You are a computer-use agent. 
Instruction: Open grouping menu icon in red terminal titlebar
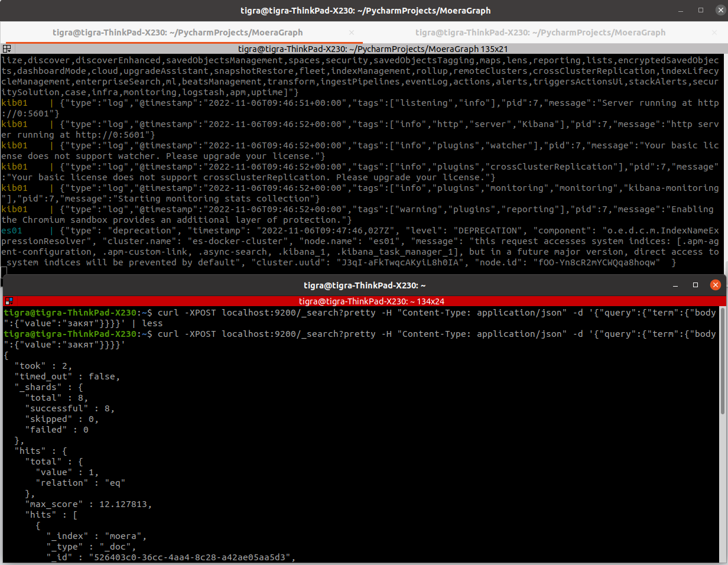(x=8, y=301)
